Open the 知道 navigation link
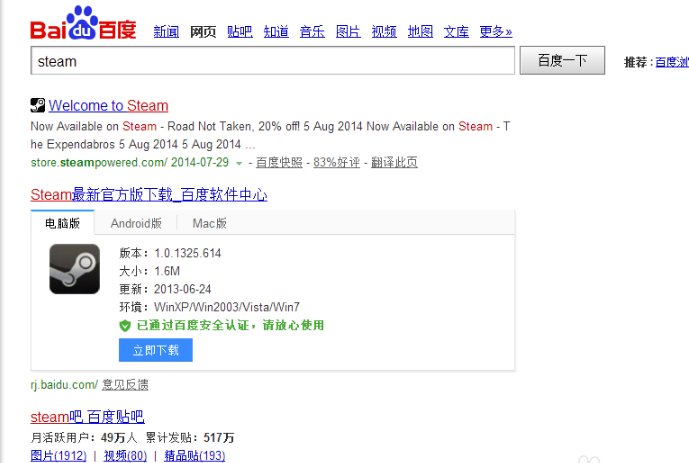This screenshot has height=463, width=689. click(x=276, y=32)
